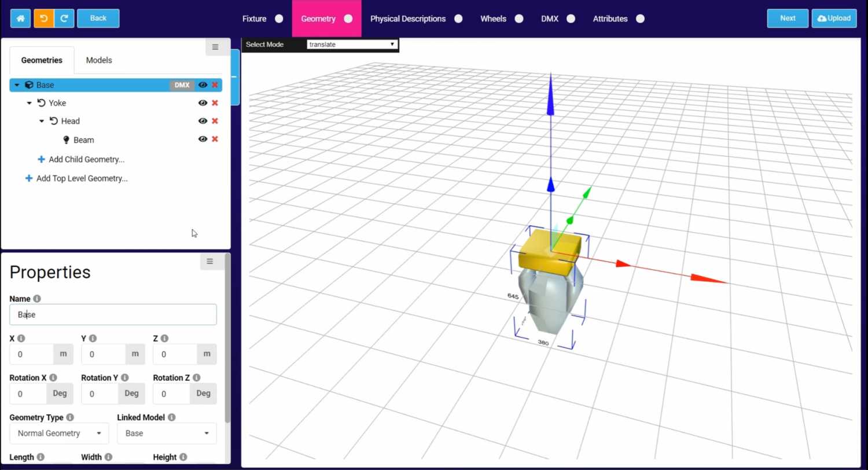The width and height of the screenshot is (868, 470).
Task: Switch to the Models tab
Action: [98, 60]
